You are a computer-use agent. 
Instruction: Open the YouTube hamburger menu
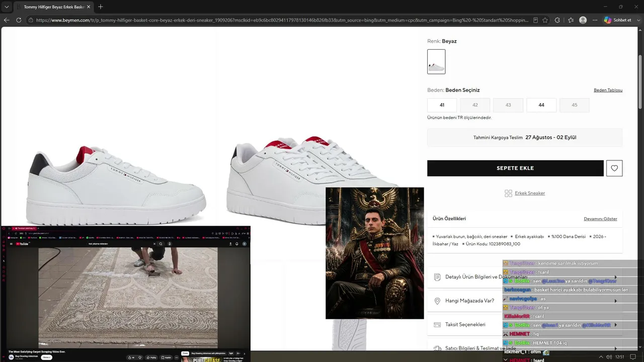click(x=11, y=244)
